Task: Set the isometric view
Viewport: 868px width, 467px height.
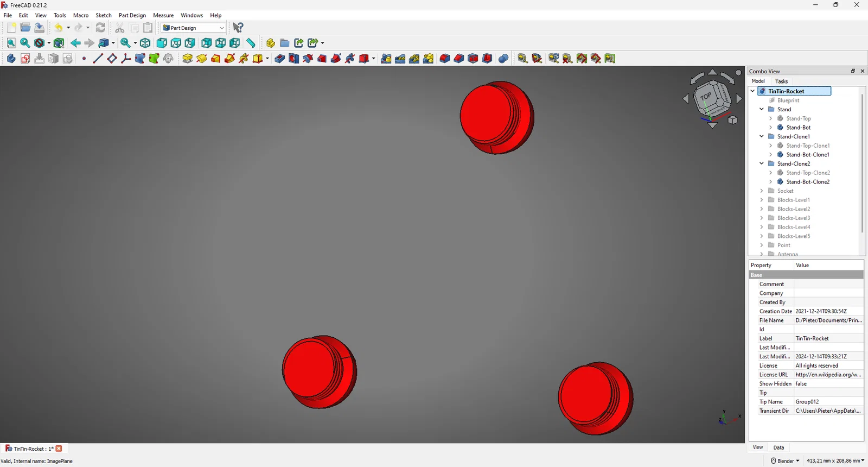Action: pos(145,43)
